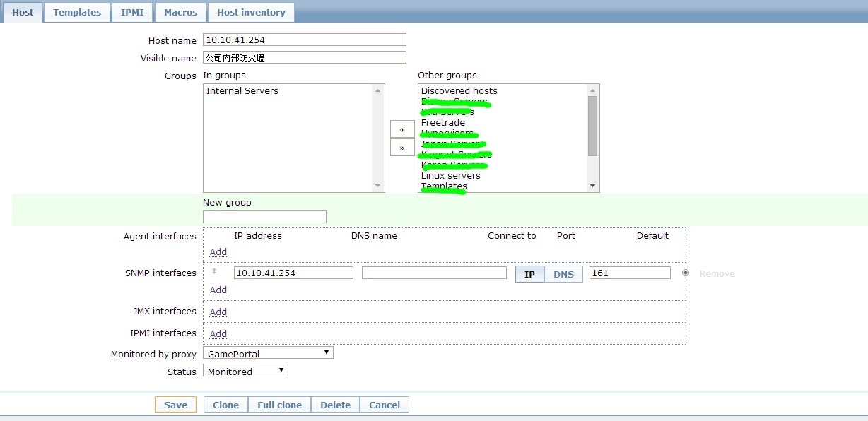
Task: Move selected group left using the « arrow
Action: 401,129
